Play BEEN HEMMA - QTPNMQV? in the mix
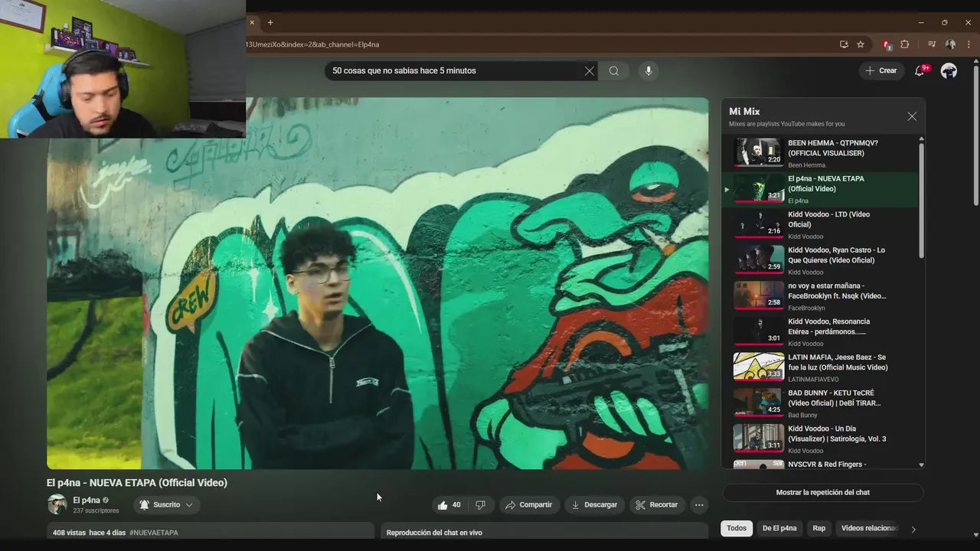 pyautogui.click(x=819, y=153)
